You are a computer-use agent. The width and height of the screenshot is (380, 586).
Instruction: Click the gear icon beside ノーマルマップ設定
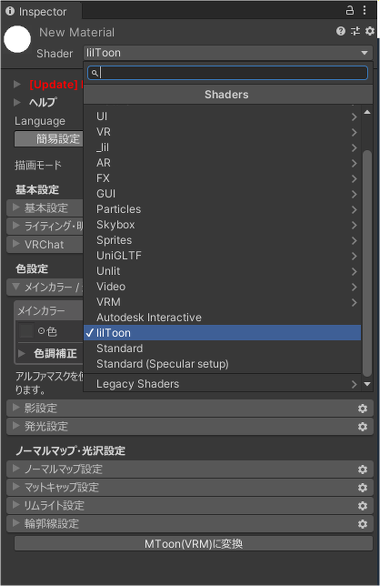362,469
